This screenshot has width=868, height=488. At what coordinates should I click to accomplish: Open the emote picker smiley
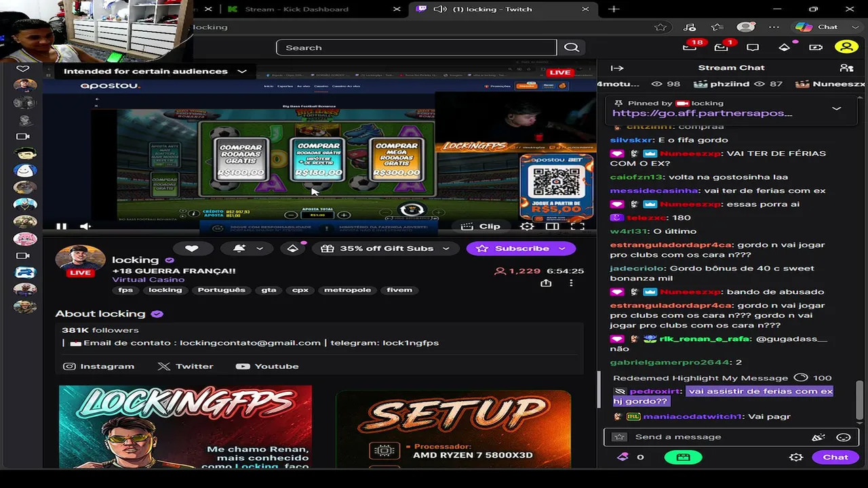(x=844, y=437)
